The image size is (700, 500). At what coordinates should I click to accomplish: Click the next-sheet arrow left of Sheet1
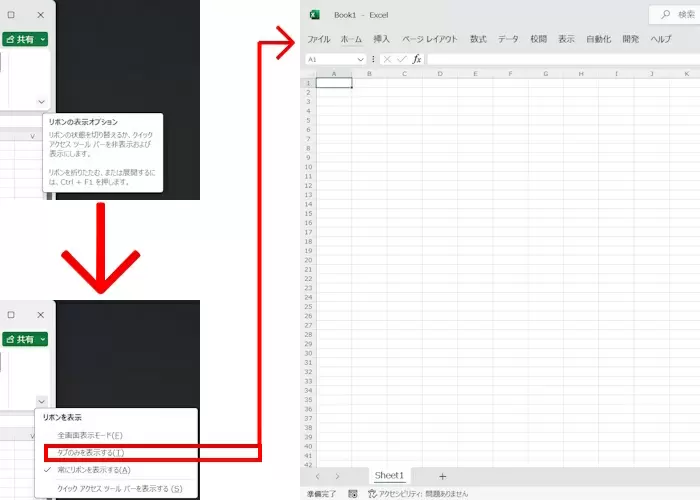point(336,476)
